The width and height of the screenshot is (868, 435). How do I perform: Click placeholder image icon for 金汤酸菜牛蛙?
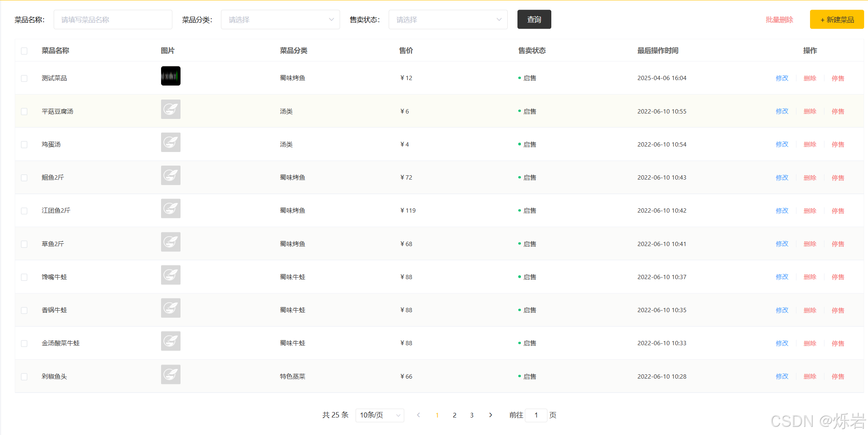(x=170, y=341)
